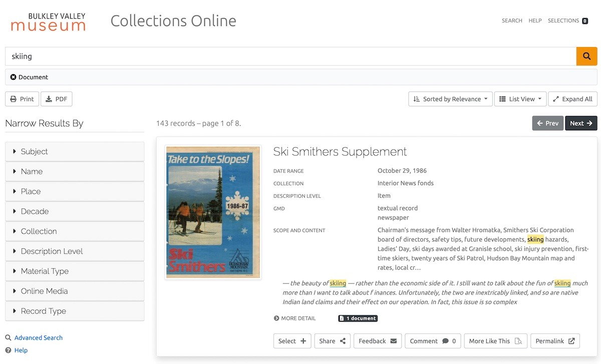
Task: Go to the Next results page
Action: coord(581,123)
